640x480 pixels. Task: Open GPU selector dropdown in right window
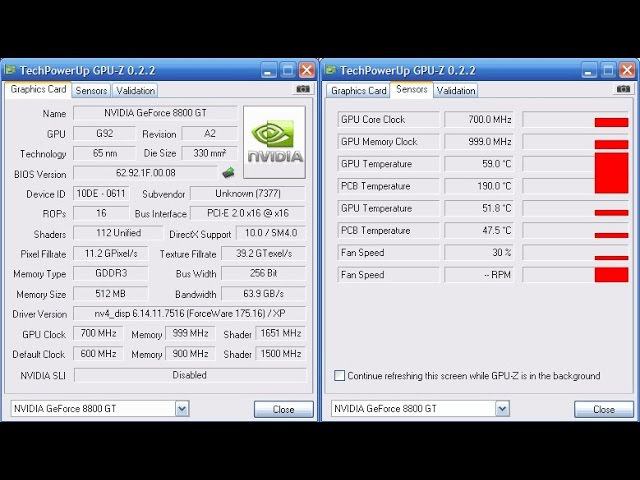(502, 409)
